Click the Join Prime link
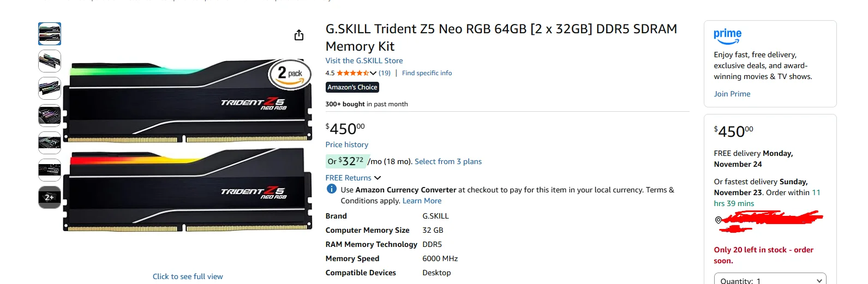 pyautogui.click(x=732, y=94)
